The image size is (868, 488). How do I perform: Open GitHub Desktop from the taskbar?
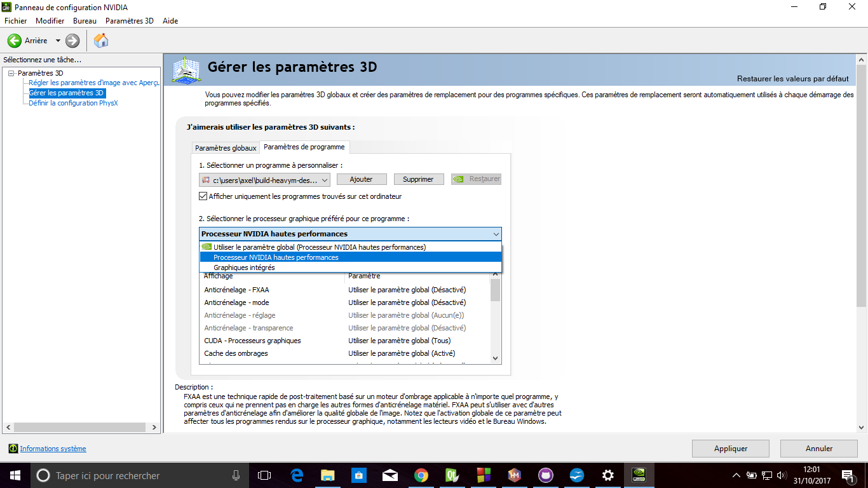[545, 475]
